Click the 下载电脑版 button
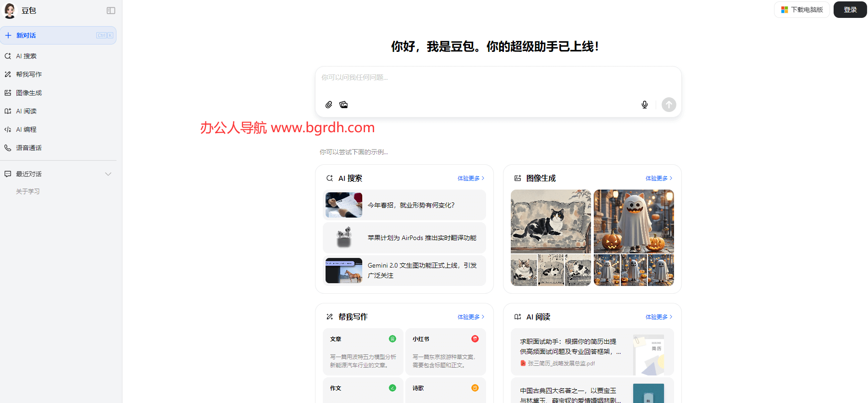This screenshot has width=868, height=403. [802, 10]
